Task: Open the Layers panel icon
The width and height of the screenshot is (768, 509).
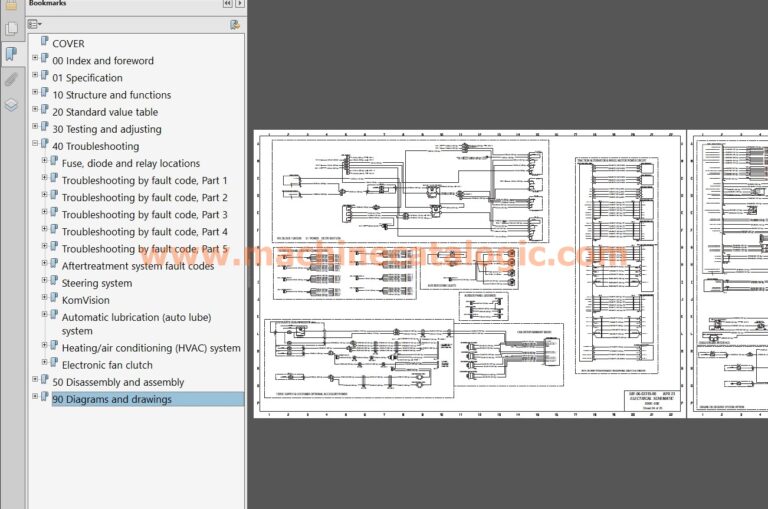Action: (x=11, y=104)
